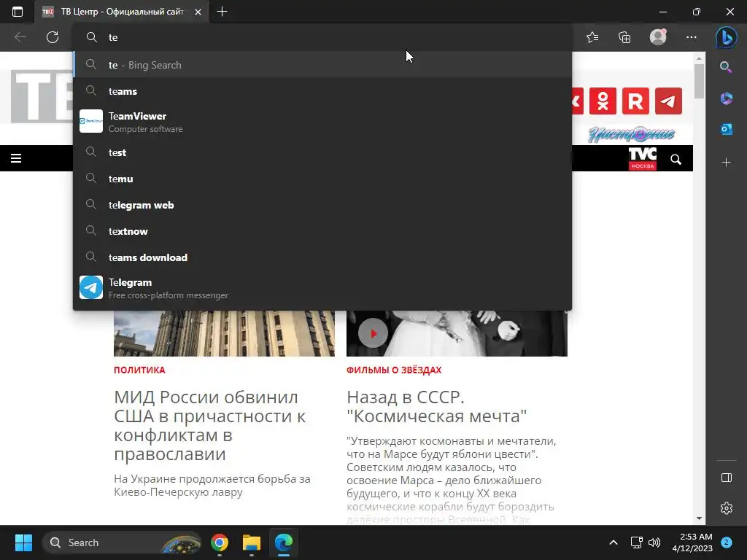Viewport: 747px width, 560px height.
Task: Open the tab actions menu icon
Action: 18,12
